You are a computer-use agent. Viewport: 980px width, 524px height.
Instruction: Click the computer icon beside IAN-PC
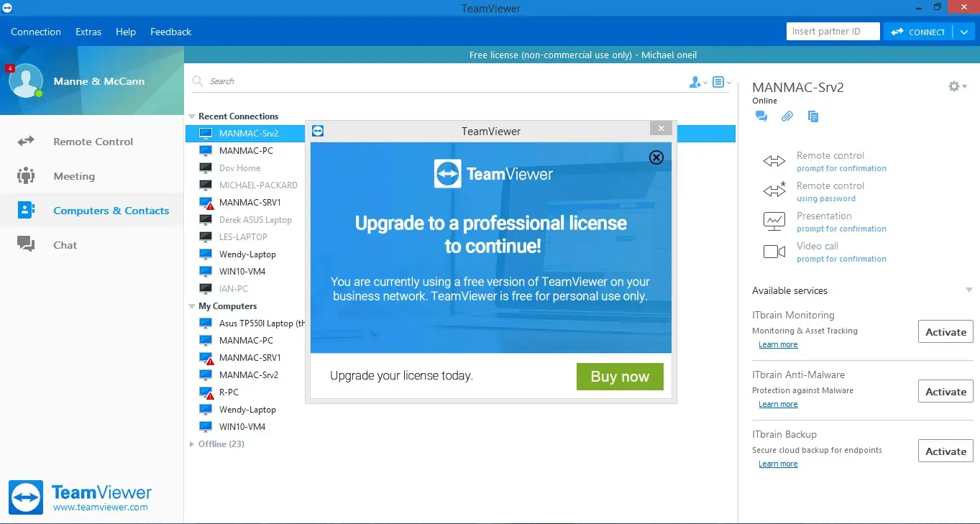[206, 289]
